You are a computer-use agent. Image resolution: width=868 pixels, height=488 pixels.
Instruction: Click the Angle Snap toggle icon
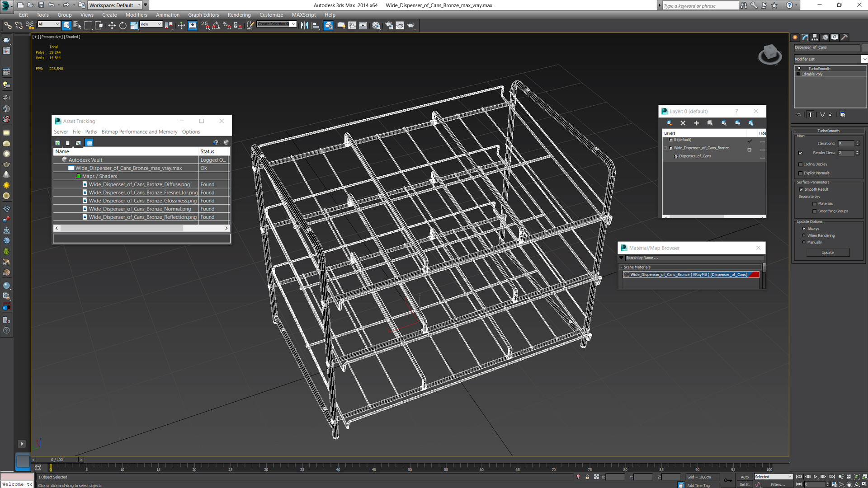[x=216, y=26]
